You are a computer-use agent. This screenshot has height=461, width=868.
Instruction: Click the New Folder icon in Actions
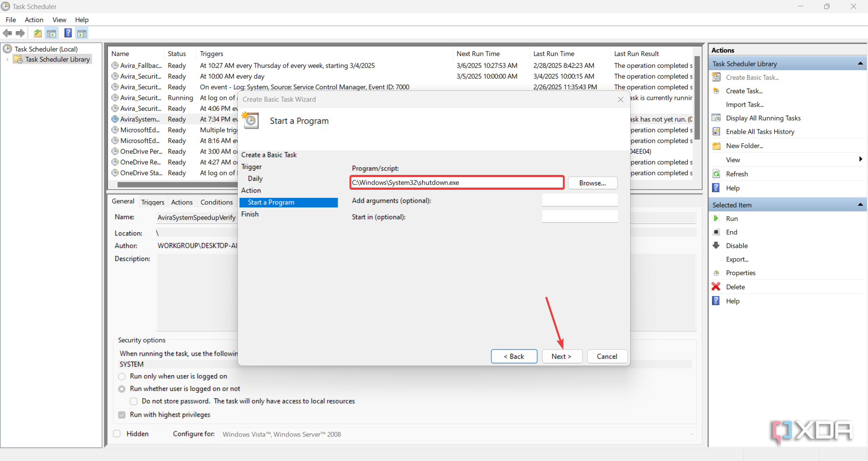click(717, 146)
